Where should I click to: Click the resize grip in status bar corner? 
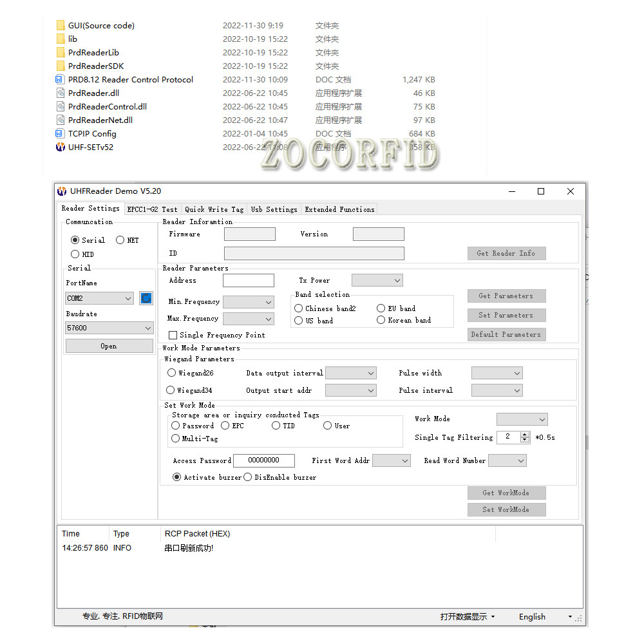578,618
